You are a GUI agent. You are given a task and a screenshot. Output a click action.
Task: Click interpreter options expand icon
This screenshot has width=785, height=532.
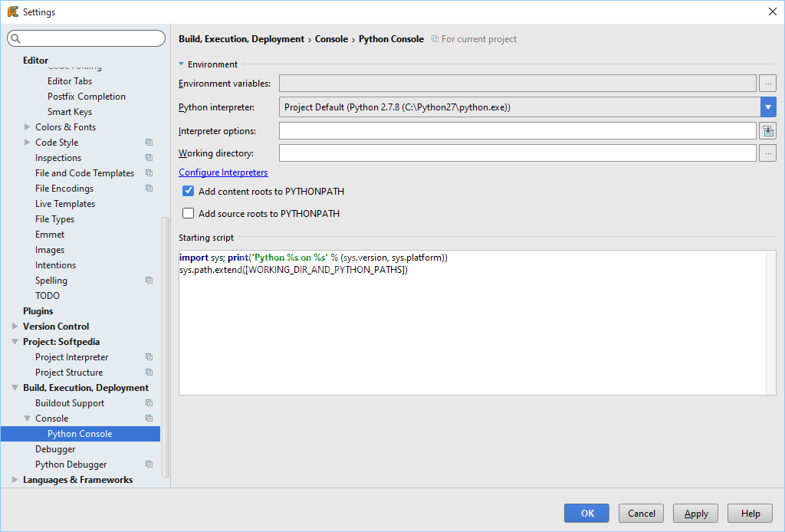[x=767, y=131]
